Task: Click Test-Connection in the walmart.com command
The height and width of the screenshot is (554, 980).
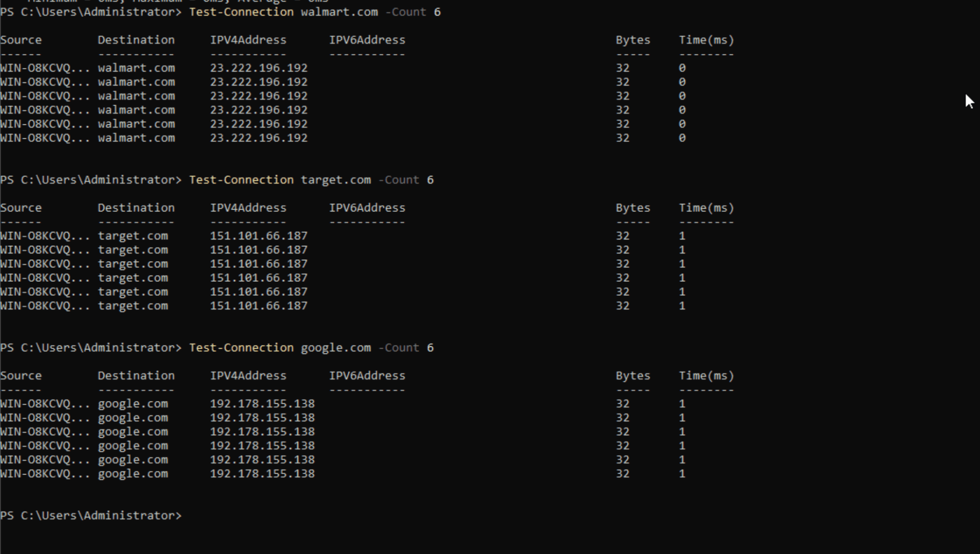Action: 241,12
